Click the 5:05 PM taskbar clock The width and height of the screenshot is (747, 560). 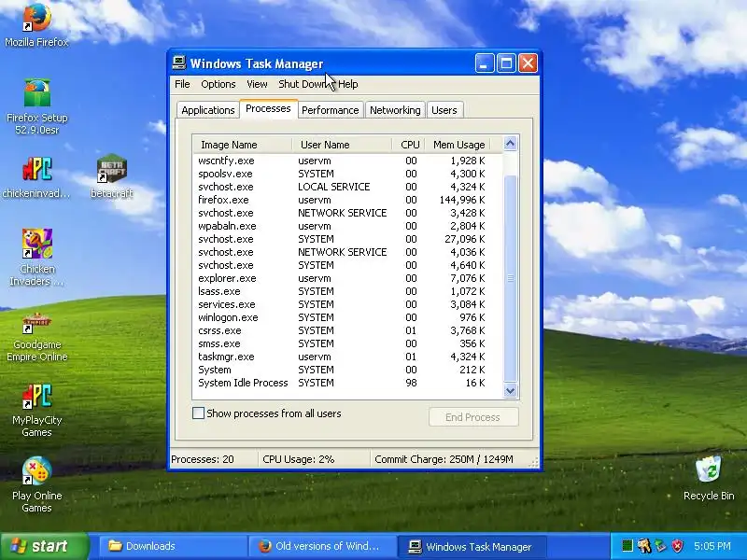[x=712, y=546]
